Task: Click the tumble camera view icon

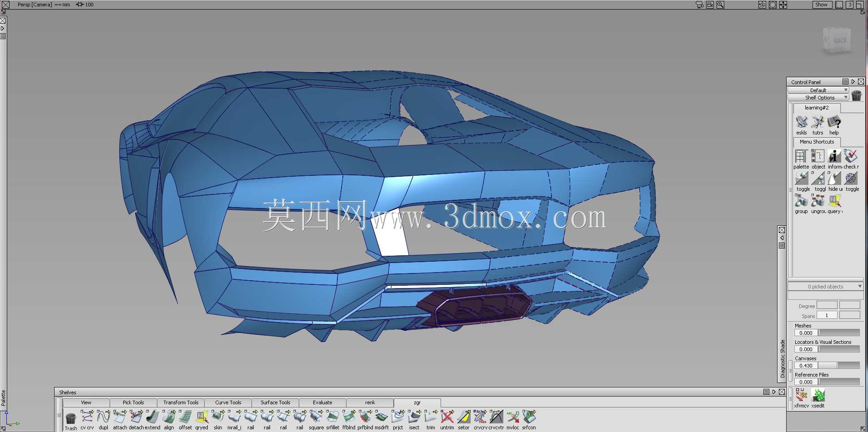Action: click(762, 5)
